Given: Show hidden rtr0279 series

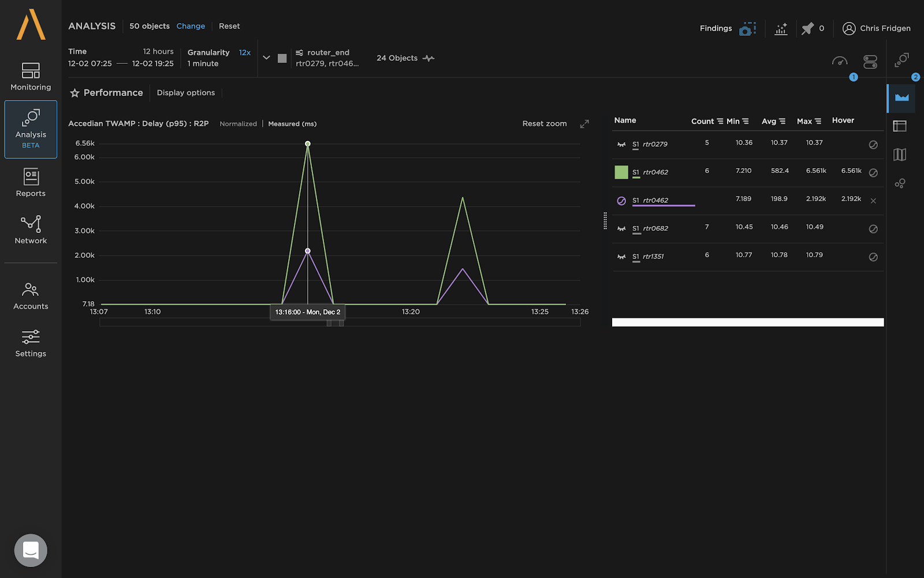Looking at the screenshot, I should pos(621,144).
